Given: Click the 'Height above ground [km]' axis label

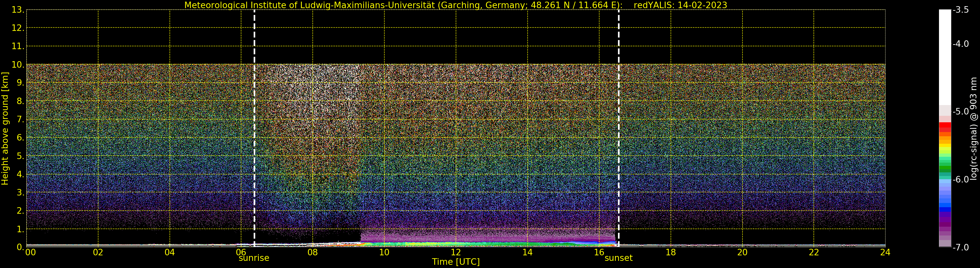Looking at the screenshot, I should click(x=5, y=128).
